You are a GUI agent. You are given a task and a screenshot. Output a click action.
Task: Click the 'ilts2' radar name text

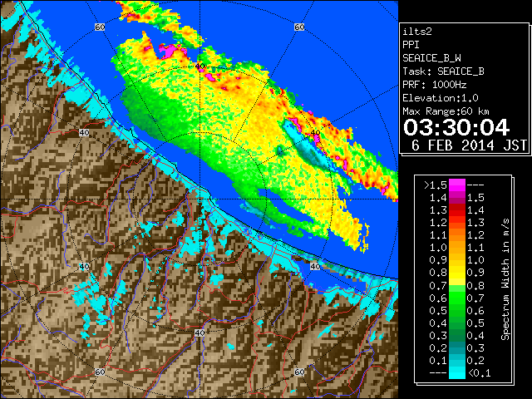[x=417, y=32]
